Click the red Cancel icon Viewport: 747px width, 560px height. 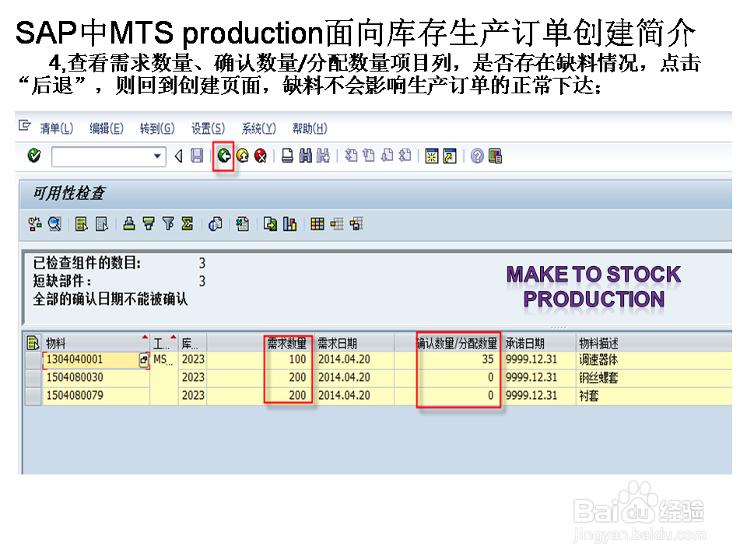(260, 156)
